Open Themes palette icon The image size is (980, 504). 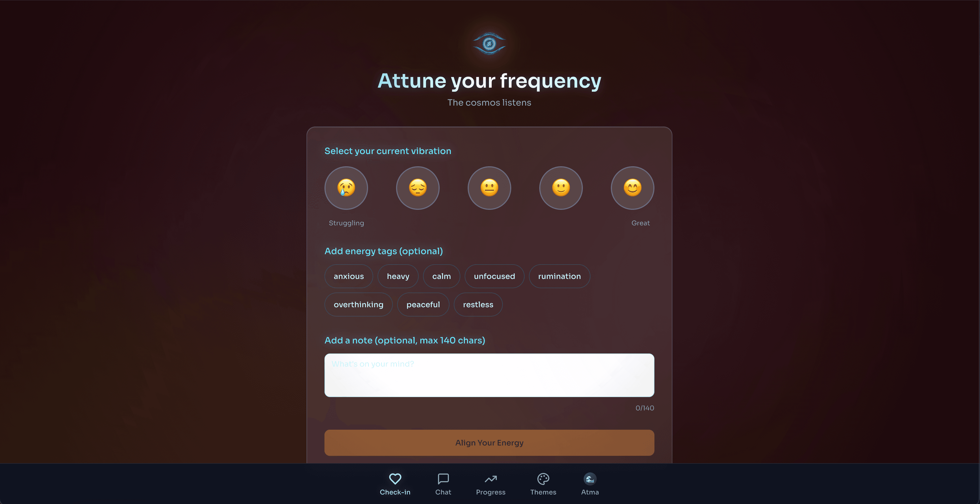coord(543,479)
